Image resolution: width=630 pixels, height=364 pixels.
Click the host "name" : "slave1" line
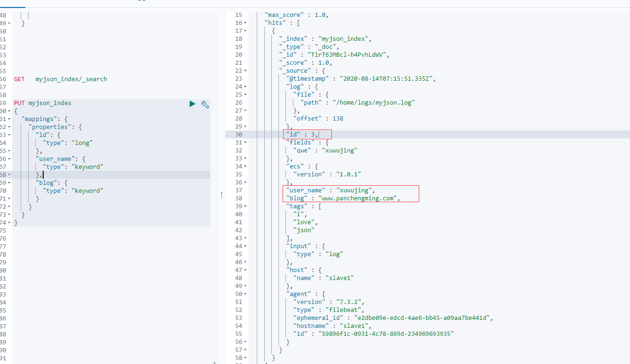pos(323,278)
